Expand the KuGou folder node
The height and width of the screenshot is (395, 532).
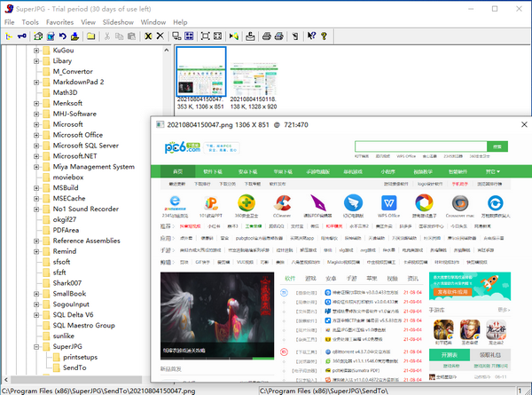[36, 51]
